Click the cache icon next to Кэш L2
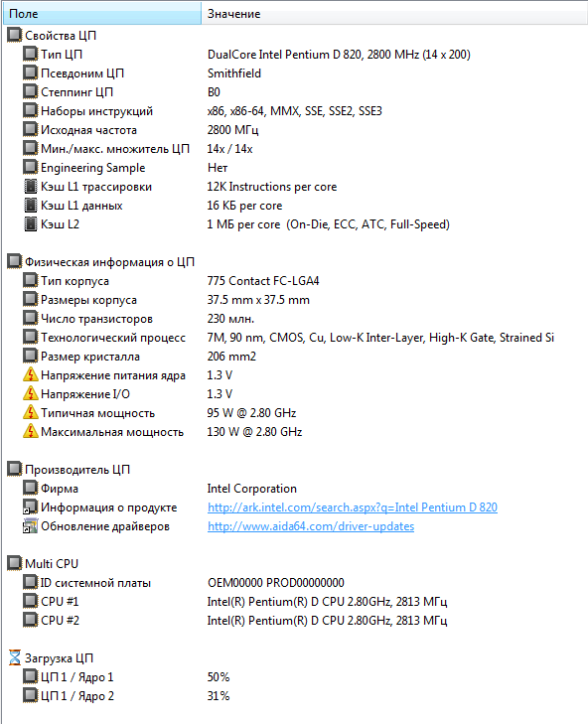Image resolution: width=588 pixels, height=724 pixels. tap(31, 224)
